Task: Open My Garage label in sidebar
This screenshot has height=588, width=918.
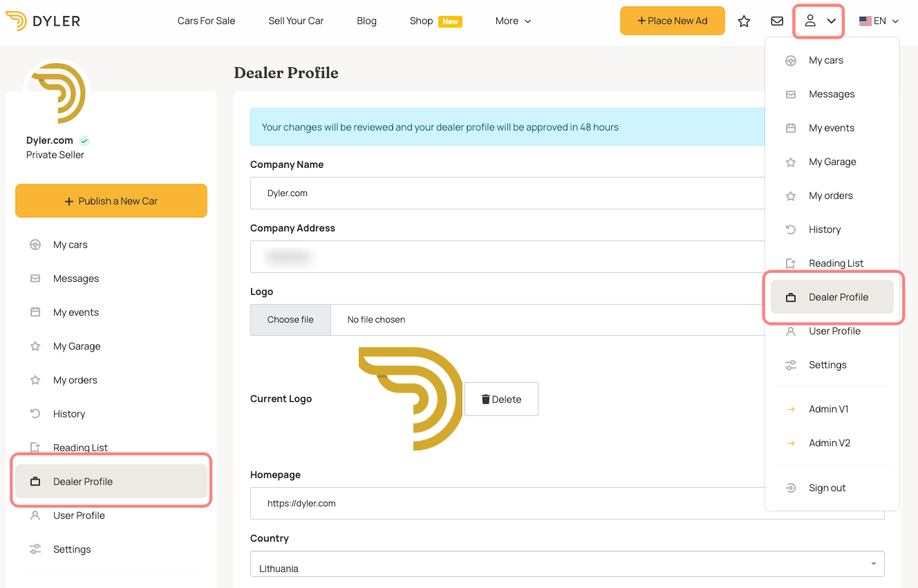Action: [x=77, y=346]
